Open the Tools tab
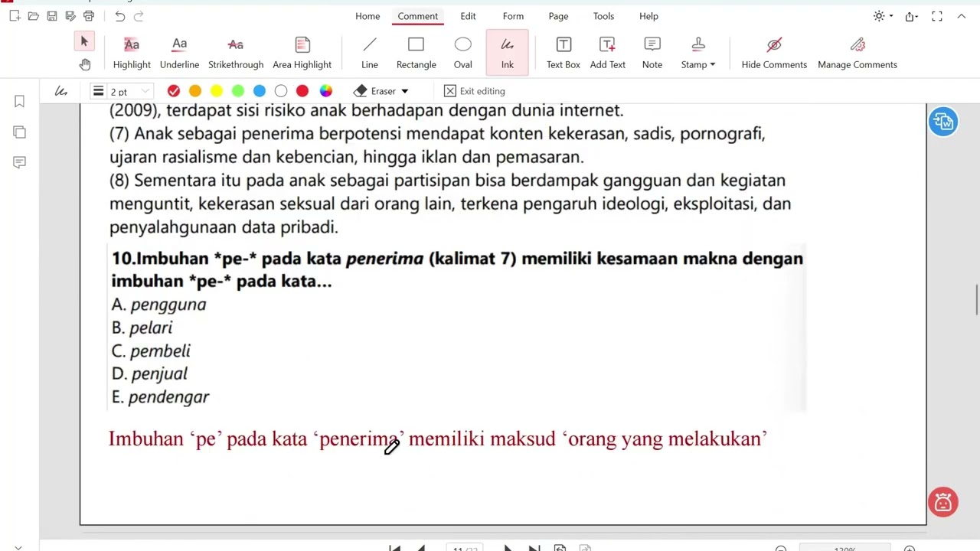 pyautogui.click(x=603, y=16)
